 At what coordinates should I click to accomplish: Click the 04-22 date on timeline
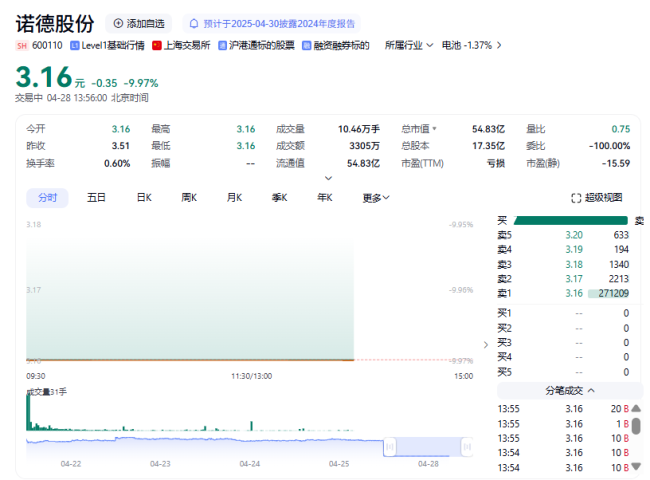pyautogui.click(x=71, y=464)
